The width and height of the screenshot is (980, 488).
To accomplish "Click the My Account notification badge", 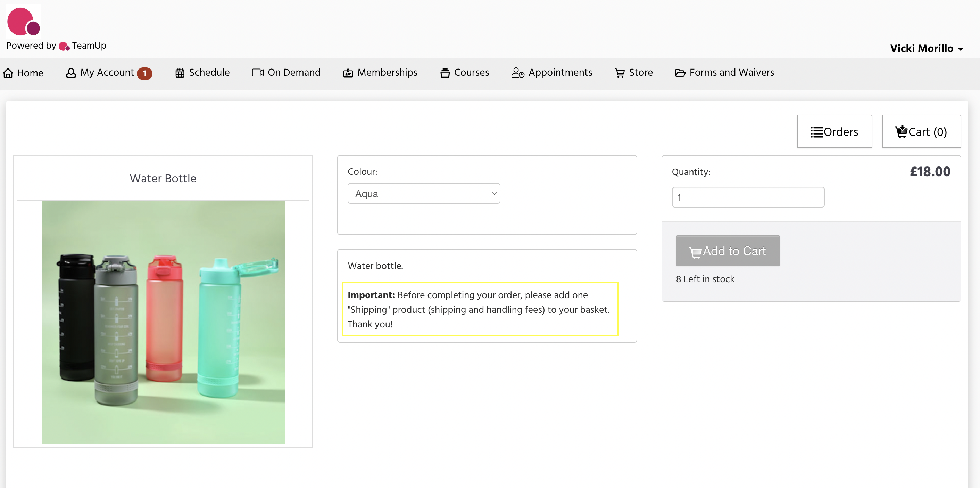I will 144,73.
